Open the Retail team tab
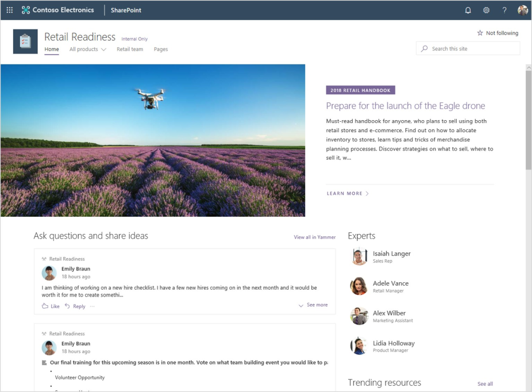 (130, 49)
